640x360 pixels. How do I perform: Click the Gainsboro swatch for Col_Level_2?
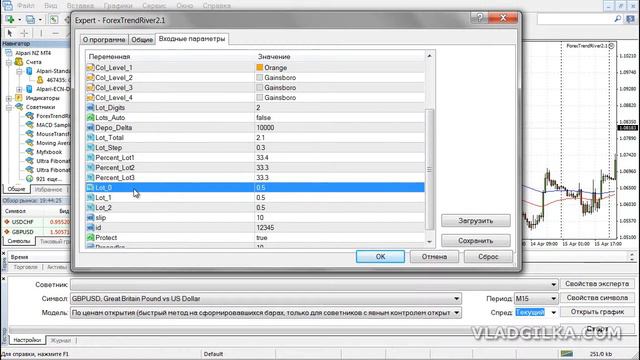coord(260,77)
